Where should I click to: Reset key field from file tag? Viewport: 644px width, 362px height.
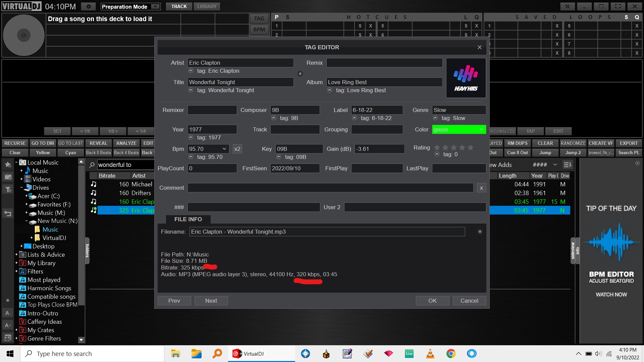tap(279, 157)
